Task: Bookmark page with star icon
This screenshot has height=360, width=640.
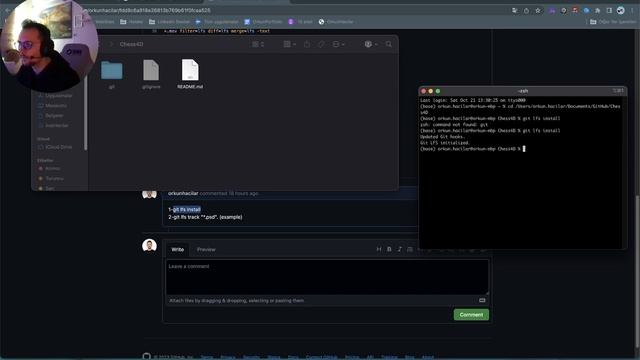Action: point(538,11)
